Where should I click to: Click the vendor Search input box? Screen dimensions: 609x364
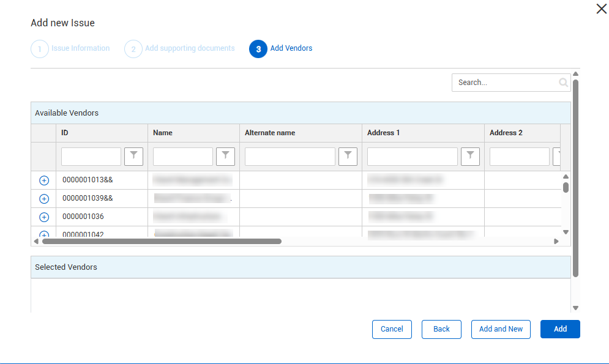tap(505, 83)
